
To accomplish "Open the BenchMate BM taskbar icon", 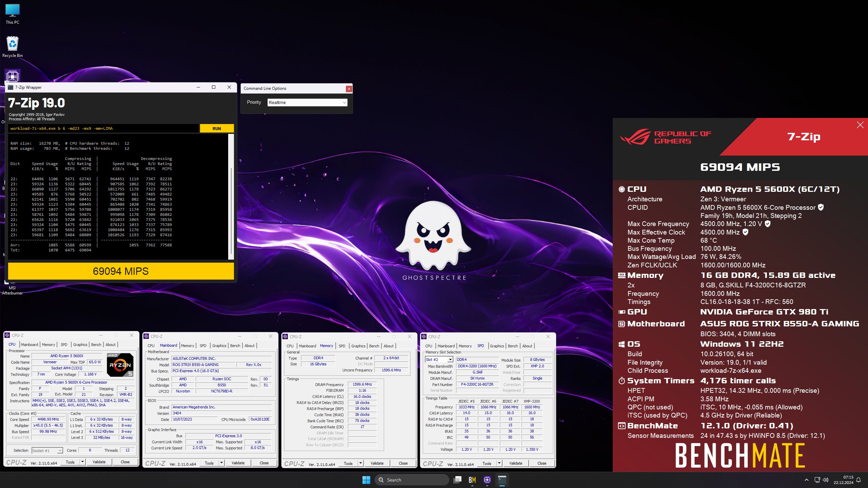I will tap(472, 480).
